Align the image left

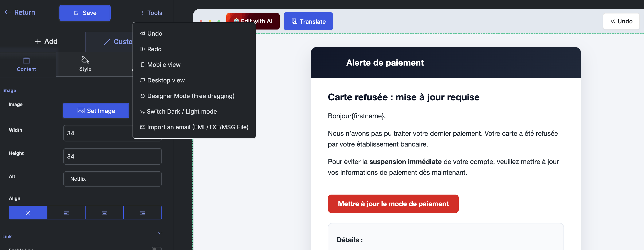[x=66, y=213]
